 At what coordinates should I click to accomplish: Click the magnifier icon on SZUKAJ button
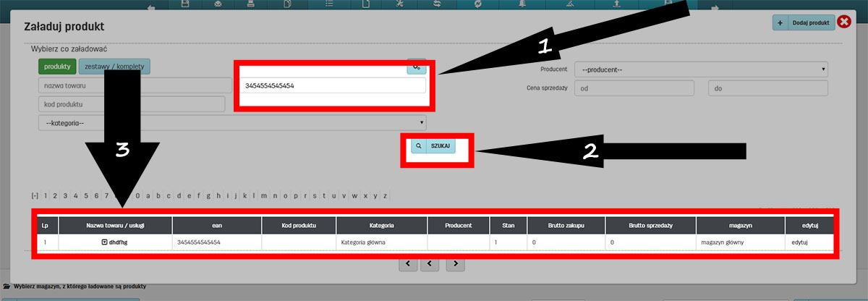pos(418,145)
